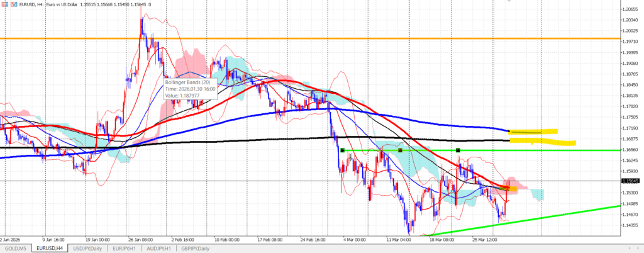Click the middle anchor point on green line
This screenshot has height=253, width=644.
pos(400,150)
